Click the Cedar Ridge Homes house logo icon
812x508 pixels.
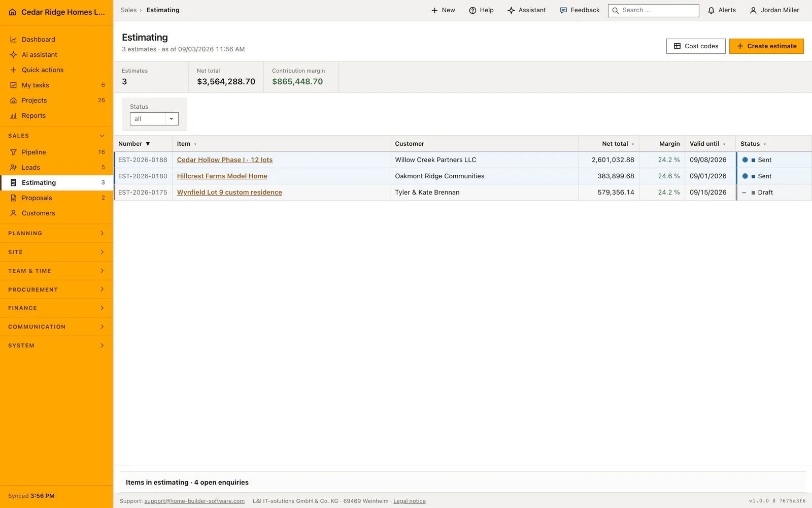pyautogui.click(x=13, y=12)
